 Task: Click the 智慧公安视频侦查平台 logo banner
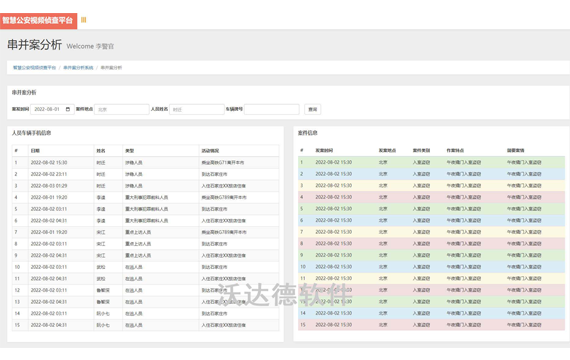38,20
